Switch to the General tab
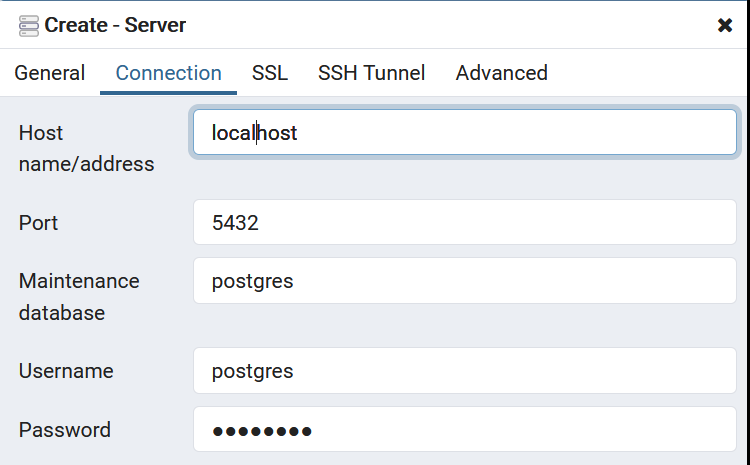750x465 pixels. point(50,73)
